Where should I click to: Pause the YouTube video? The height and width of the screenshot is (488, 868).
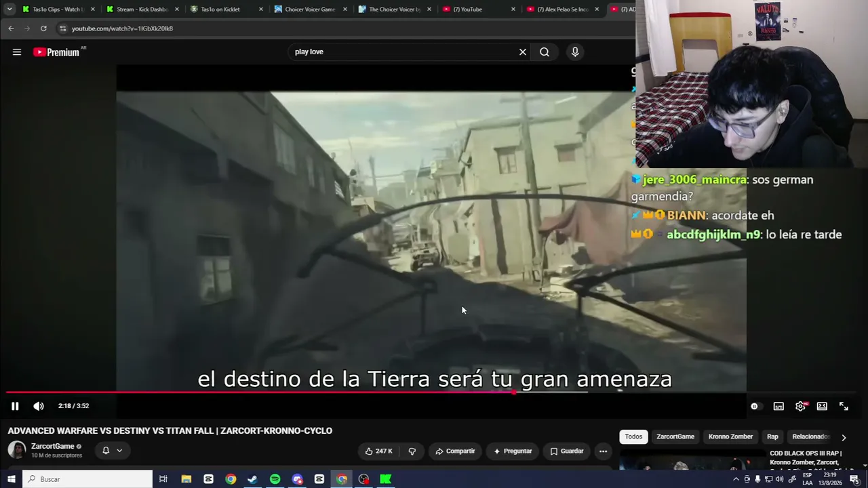pyautogui.click(x=15, y=406)
